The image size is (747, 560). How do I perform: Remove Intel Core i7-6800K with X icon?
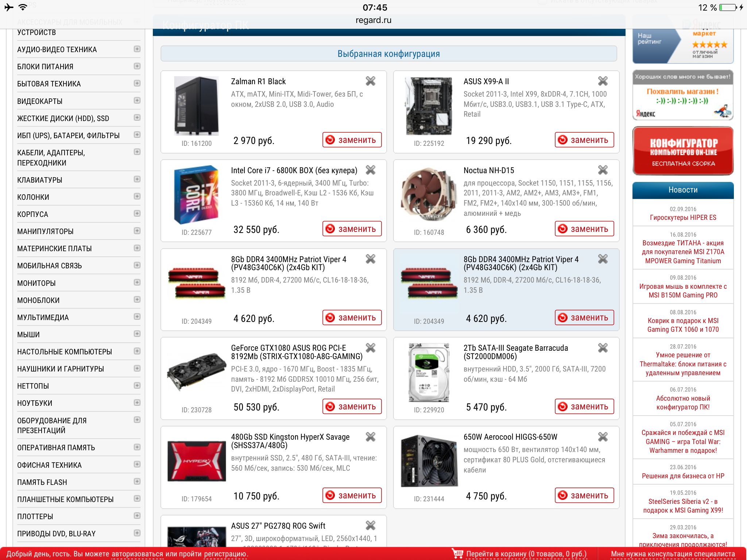[x=370, y=170]
